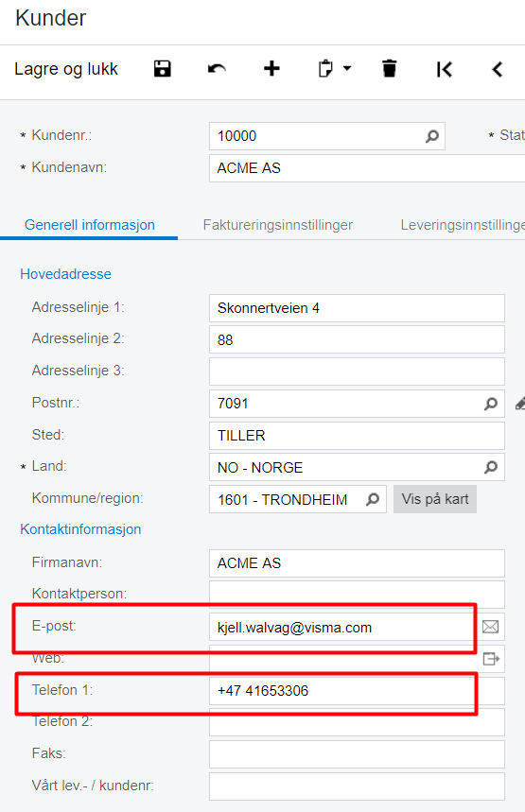Image resolution: width=525 pixels, height=812 pixels.
Task: Switch to Faktureringsinnstillinger tab
Action: 278,225
